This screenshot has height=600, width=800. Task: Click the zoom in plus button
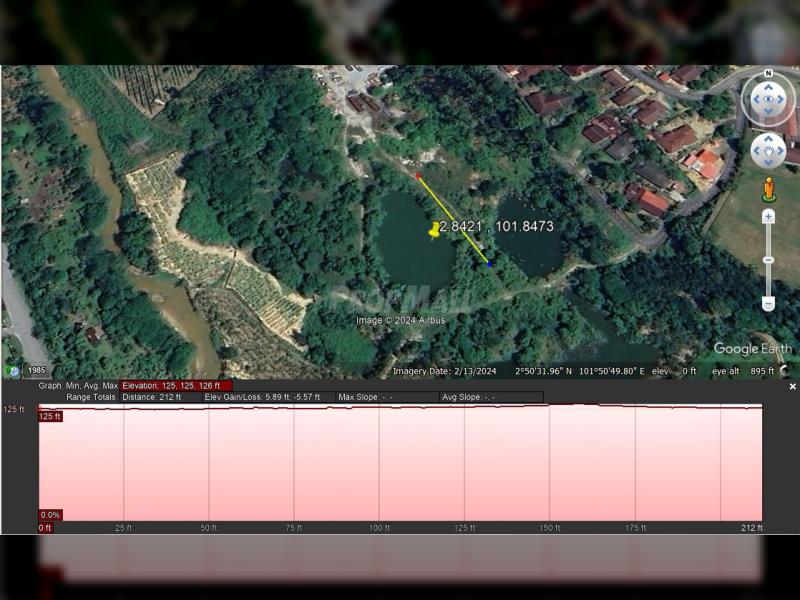(x=768, y=216)
